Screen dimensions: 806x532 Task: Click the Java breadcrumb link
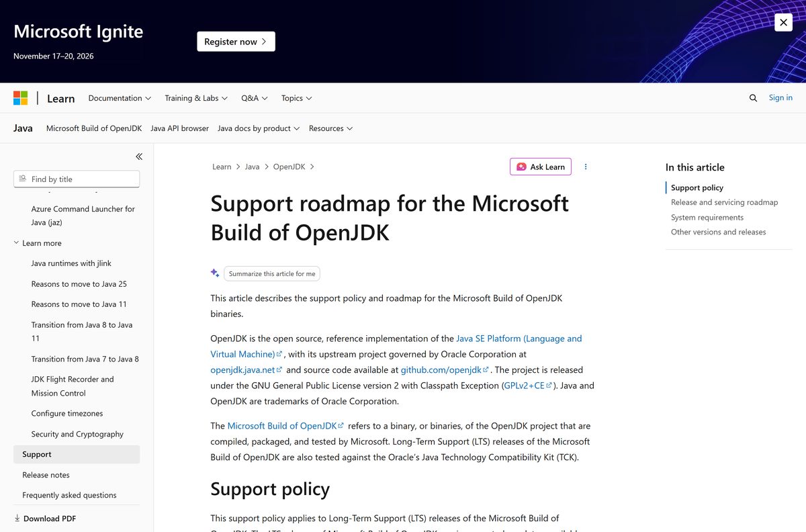pyautogui.click(x=252, y=167)
